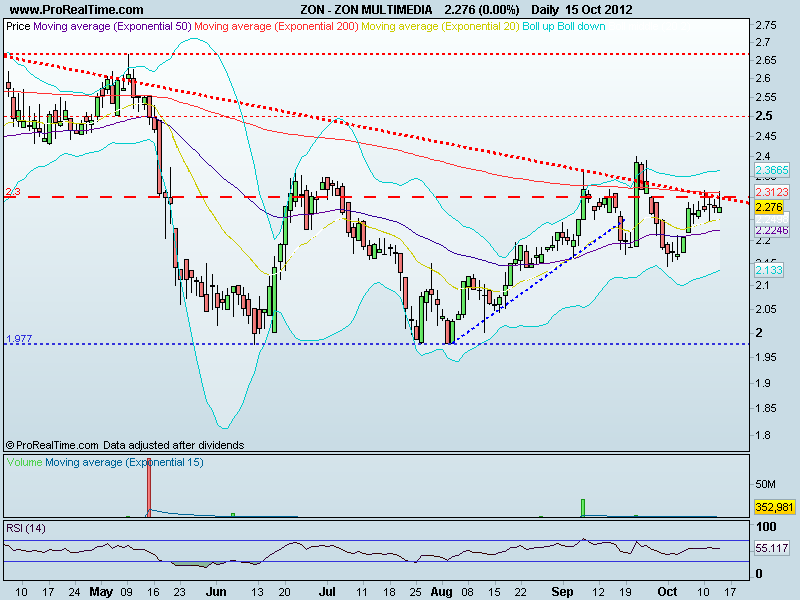Select the ZON - ZON MULTIMEDIA chart title
Screen dimensions: 800x600
[366, 10]
